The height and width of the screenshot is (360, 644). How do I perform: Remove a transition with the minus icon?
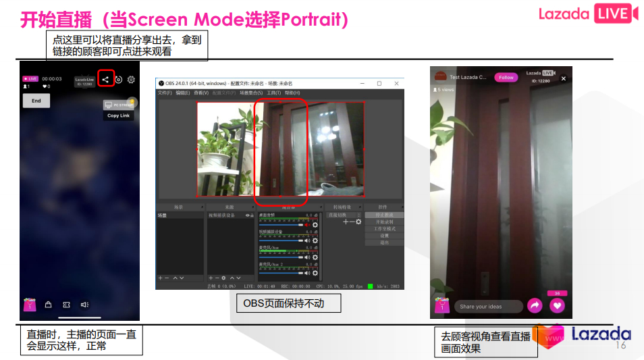pyautogui.click(x=352, y=222)
